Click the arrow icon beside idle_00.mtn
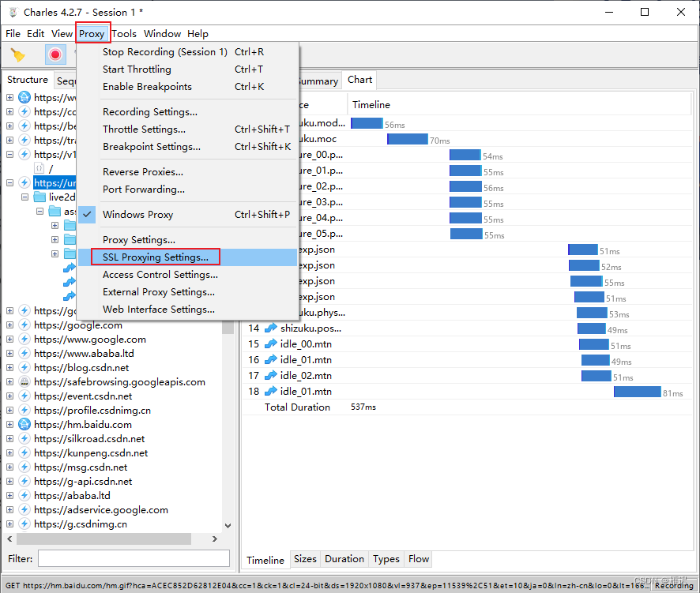This screenshot has width=700, height=593. (x=270, y=344)
